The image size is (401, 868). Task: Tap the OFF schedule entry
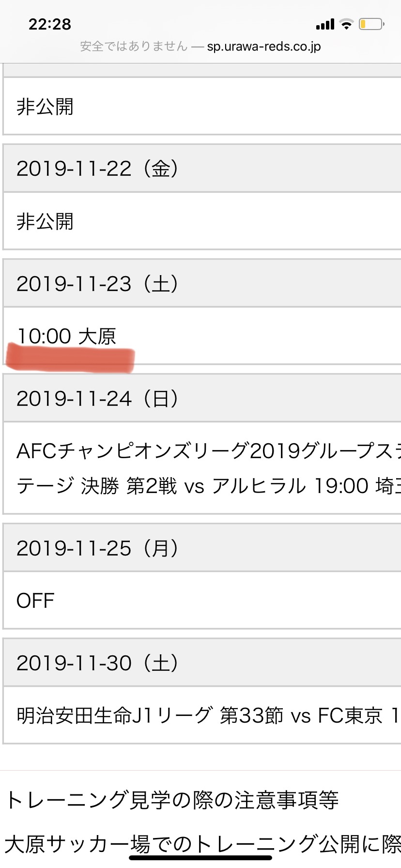coord(35,601)
